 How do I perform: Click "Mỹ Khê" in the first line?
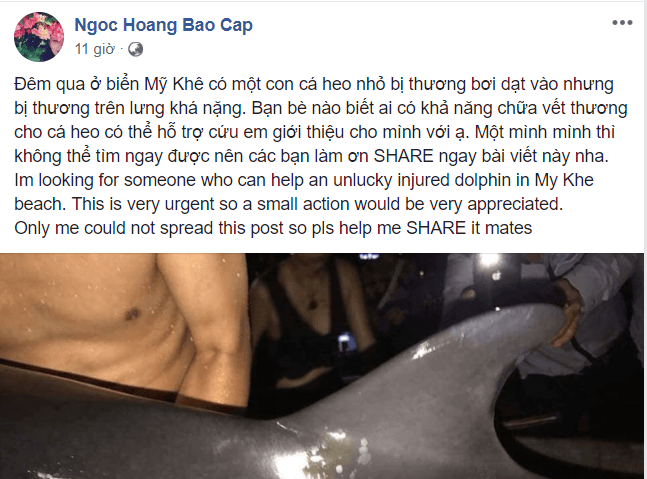(x=174, y=84)
